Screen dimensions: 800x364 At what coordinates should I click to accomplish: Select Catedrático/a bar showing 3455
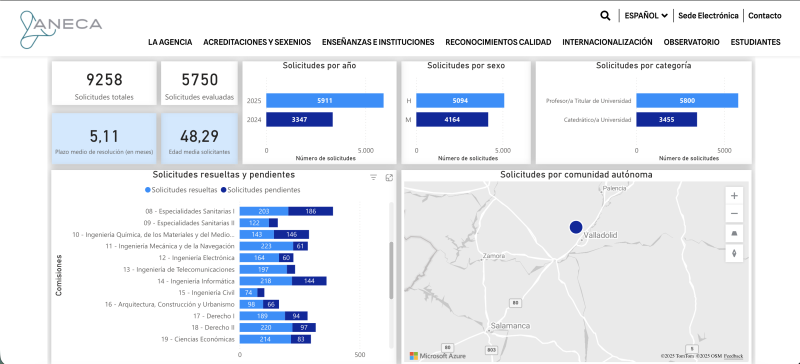pyautogui.click(x=666, y=119)
